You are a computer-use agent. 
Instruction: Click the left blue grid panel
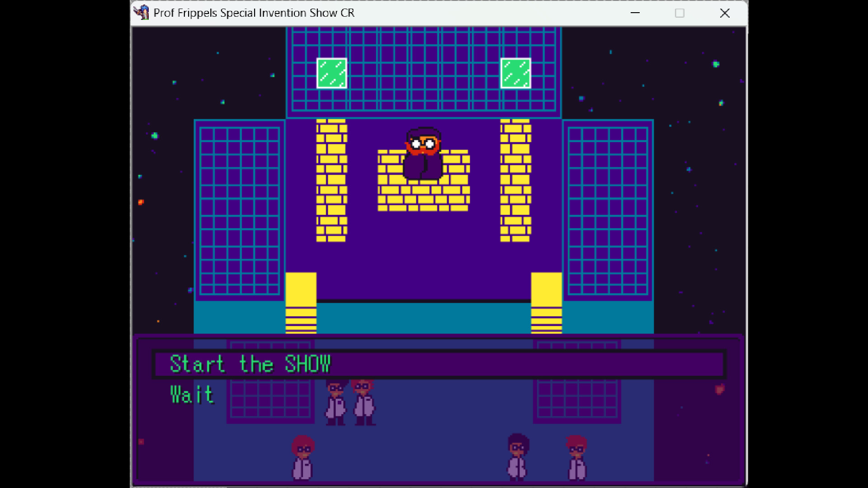(240, 211)
